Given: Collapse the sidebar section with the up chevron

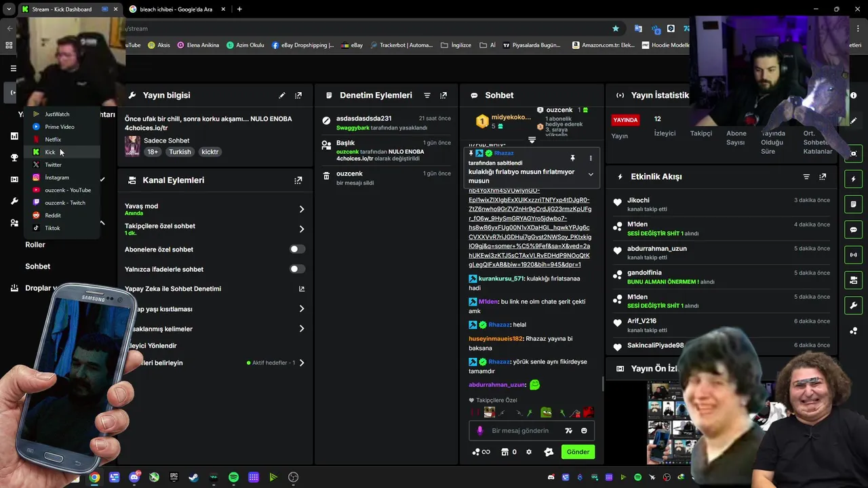Looking at the screenshot, I should [x=102, y=223].
